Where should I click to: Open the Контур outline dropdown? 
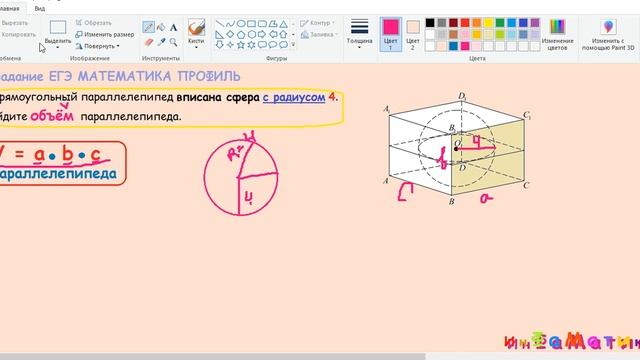tap(318, 23)
